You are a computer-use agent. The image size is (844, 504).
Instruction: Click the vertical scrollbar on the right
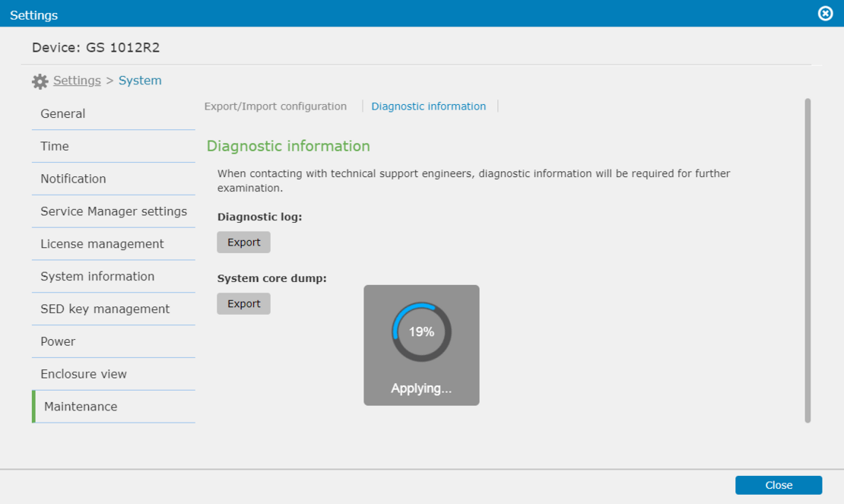(808, 258)
